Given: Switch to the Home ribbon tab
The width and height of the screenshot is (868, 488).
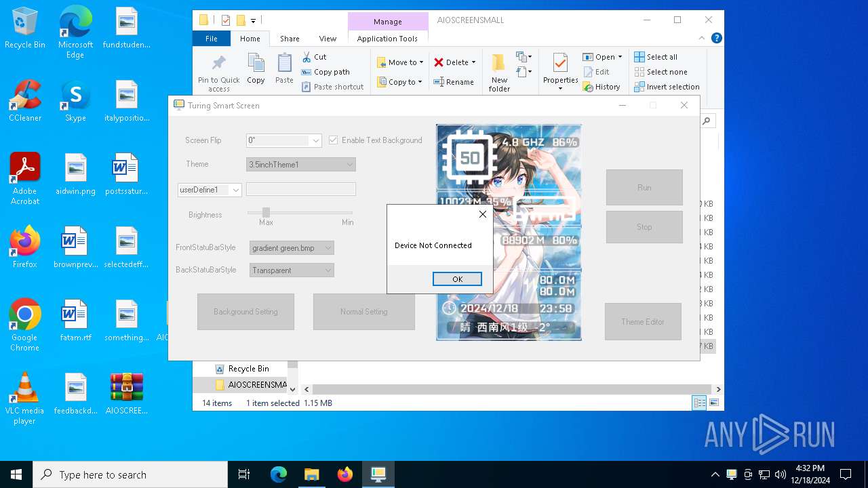Looking at the screenshot, I should pyautogui.click(x=250, y=39).
